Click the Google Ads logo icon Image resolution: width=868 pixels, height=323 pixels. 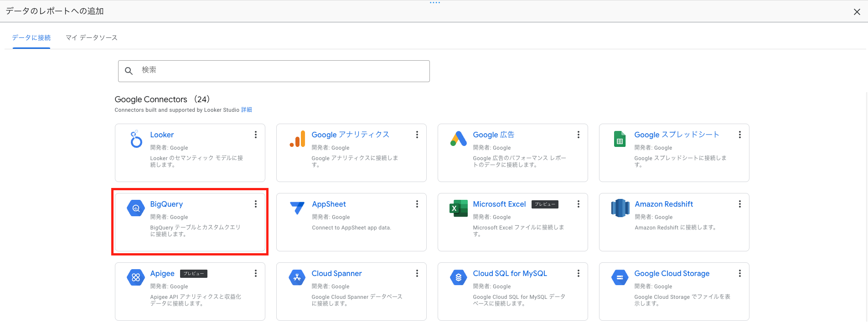pyautogui.click(x=459, y=139)
